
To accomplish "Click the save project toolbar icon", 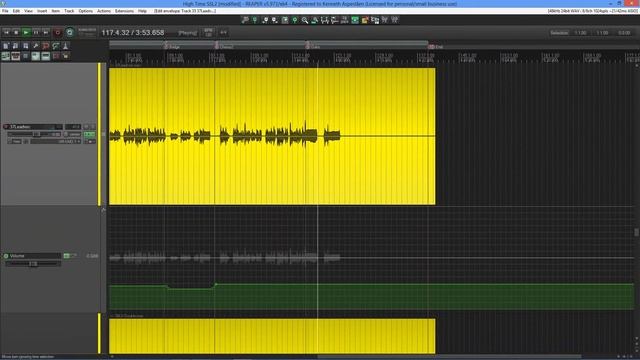I will (25, 46).
